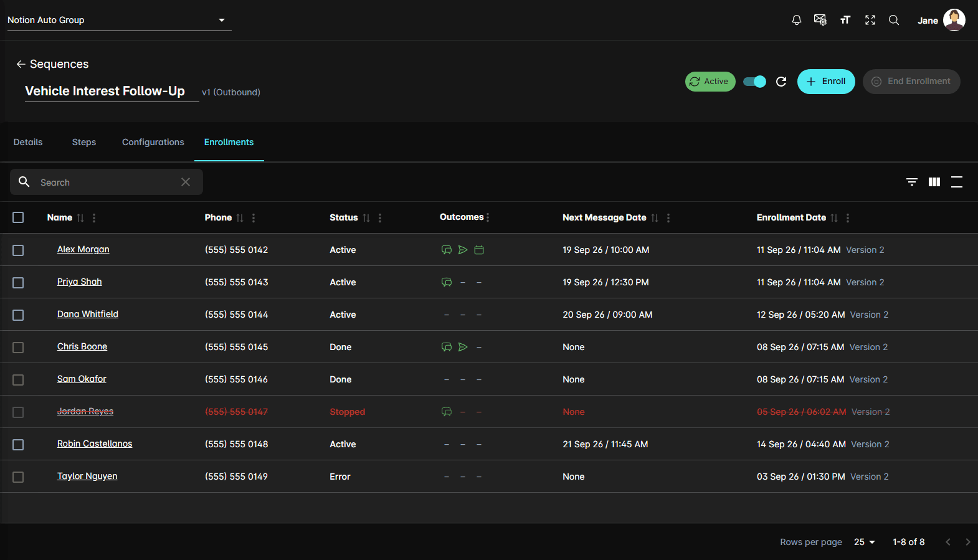Check the Dana Whitfield row
The image size is (978, 560).
click(x=18, y=315)
